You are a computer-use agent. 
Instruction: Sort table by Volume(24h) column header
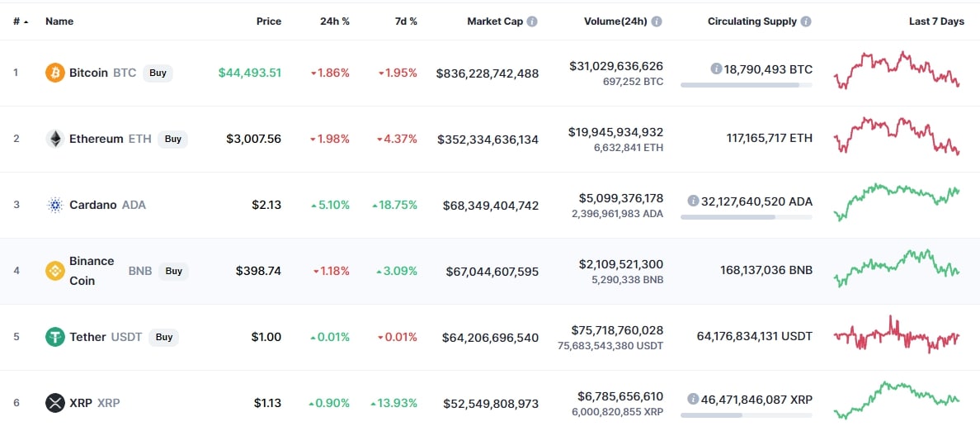pos(615,21)
